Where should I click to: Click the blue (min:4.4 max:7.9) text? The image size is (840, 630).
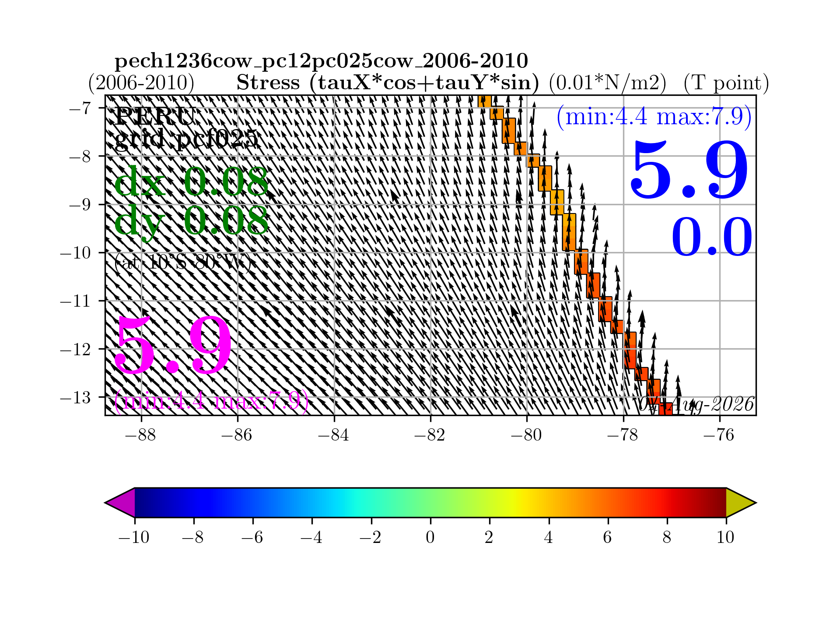point(654,117)
